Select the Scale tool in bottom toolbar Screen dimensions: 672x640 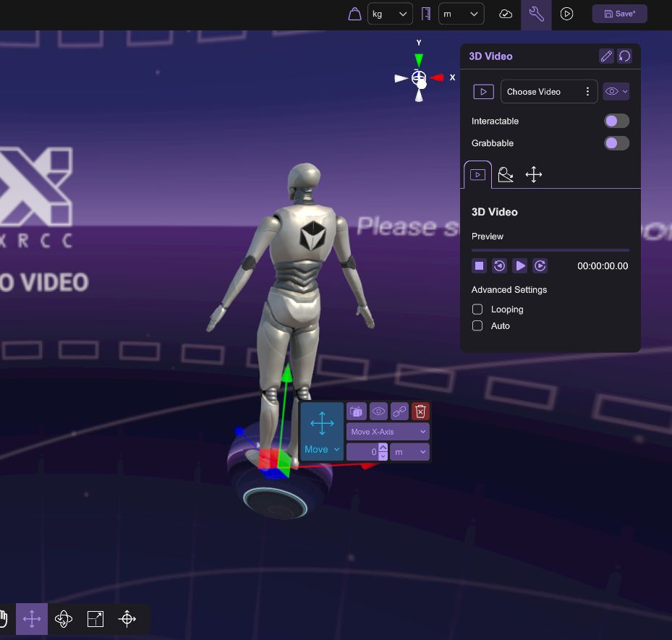point(95,619)
